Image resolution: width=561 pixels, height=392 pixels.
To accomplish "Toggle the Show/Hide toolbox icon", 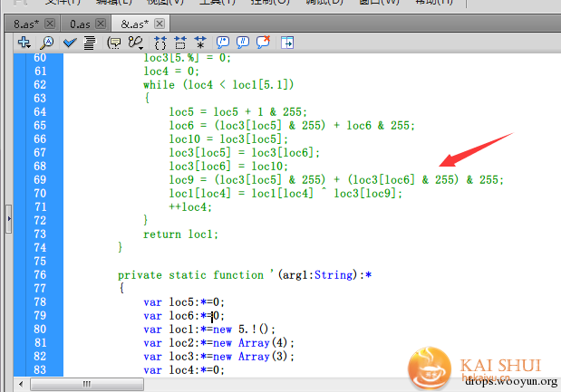I will tap(287, 43).
